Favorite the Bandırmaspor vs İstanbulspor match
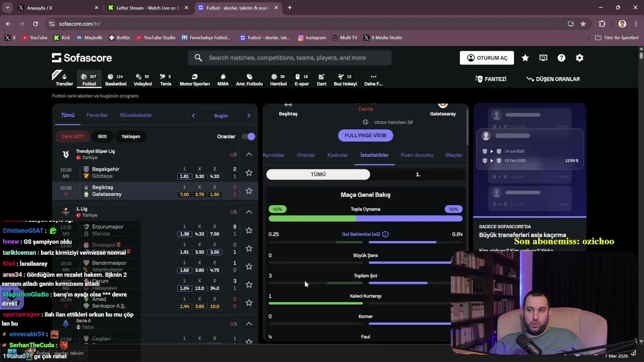Image resolution: width=644 pixels, height=362 pixels. (249, 266)
